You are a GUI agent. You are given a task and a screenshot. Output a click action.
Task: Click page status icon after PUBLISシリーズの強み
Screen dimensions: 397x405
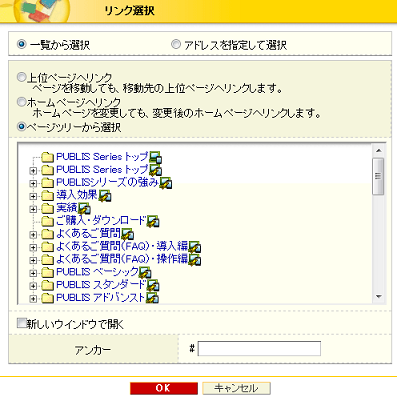[x=166, y=183]
